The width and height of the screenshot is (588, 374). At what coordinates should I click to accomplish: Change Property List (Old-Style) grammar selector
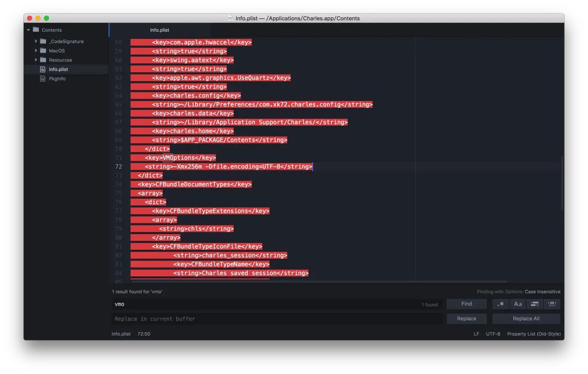click(x=534, y=334)
